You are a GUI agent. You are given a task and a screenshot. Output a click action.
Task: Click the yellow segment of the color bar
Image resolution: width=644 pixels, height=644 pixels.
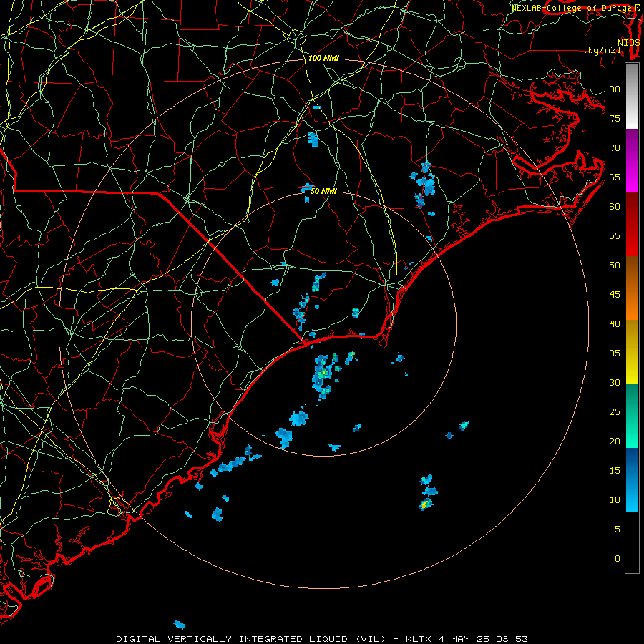[x=632, y=352]
